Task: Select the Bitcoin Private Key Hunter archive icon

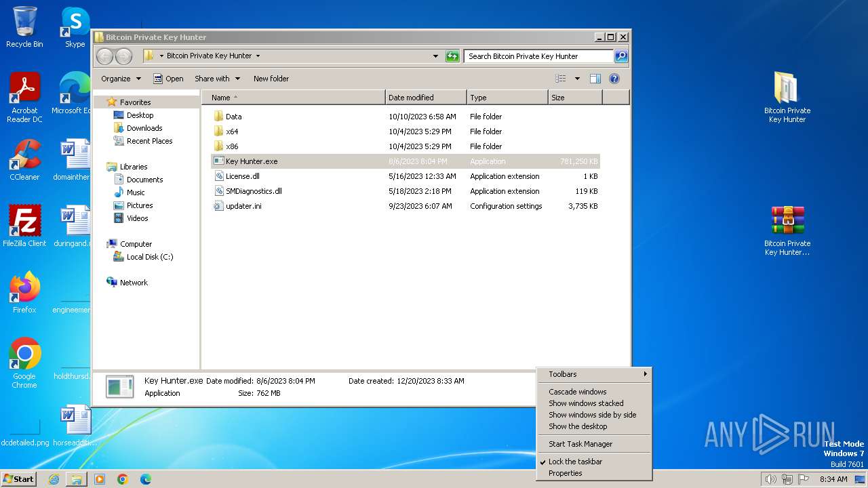Action: tap(787, 230)
